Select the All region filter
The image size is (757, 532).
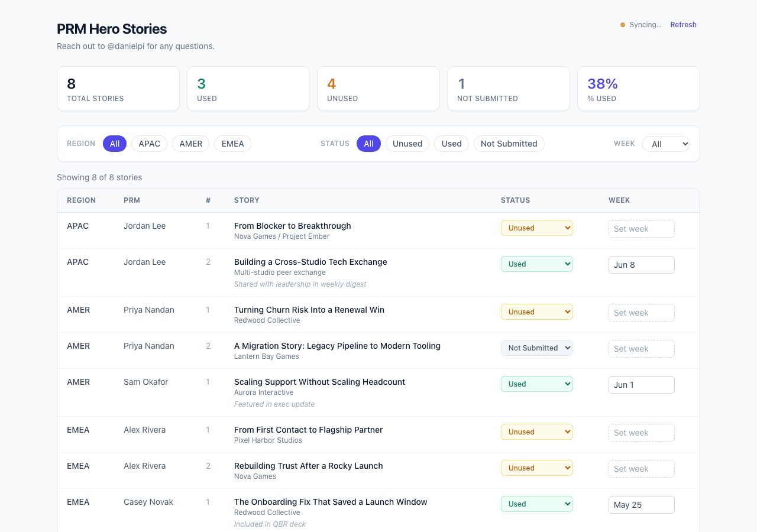pyautogui.click(x=115, y=144)
